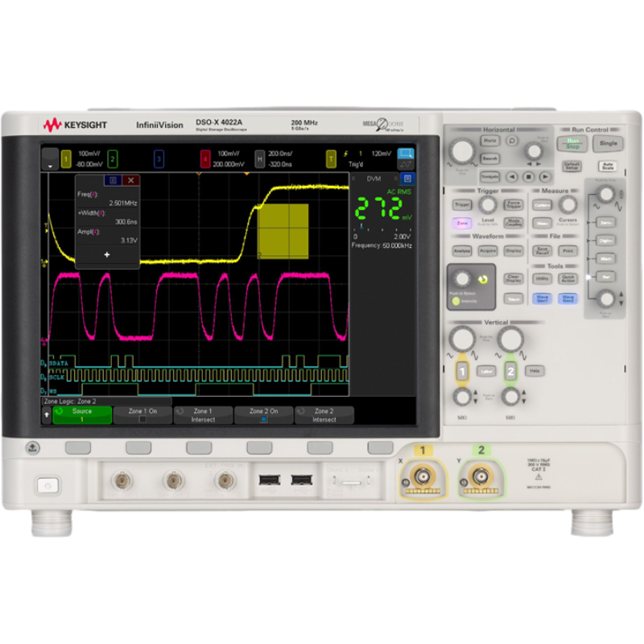Push the Help button

tap(534, 371)
